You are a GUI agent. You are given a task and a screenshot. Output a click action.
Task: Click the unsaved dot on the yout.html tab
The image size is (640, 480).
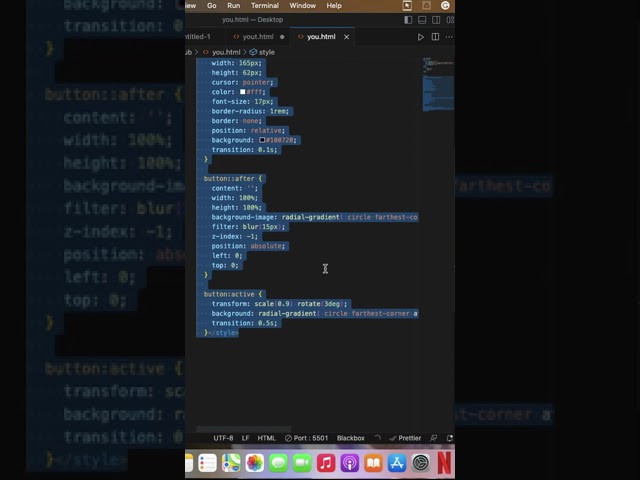point(282,37)
